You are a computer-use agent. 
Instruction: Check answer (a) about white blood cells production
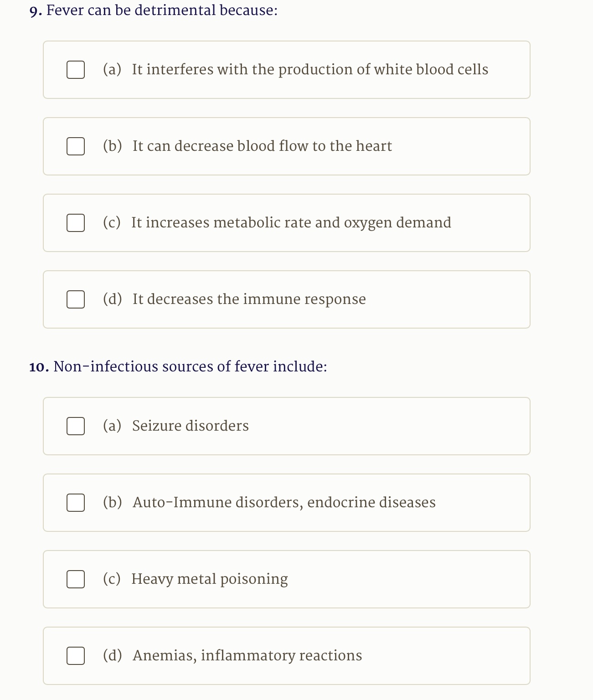(x=76, y=70)
